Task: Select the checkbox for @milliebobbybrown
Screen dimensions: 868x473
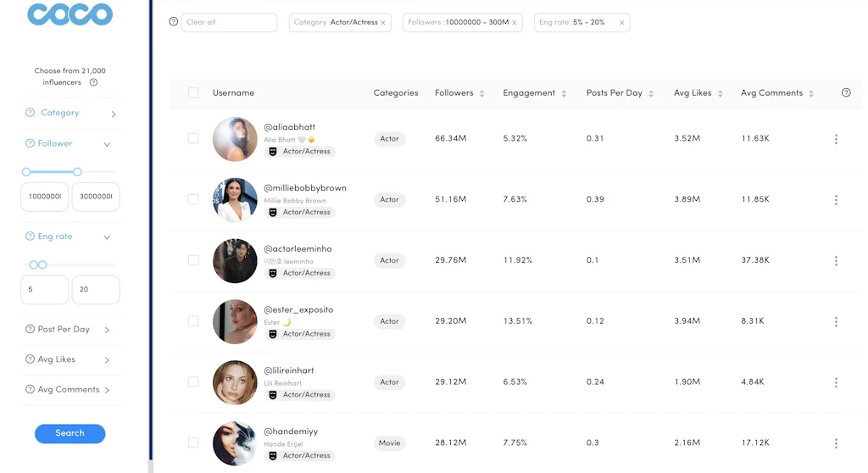Action: pyautogui.click(x=193, y=199)
